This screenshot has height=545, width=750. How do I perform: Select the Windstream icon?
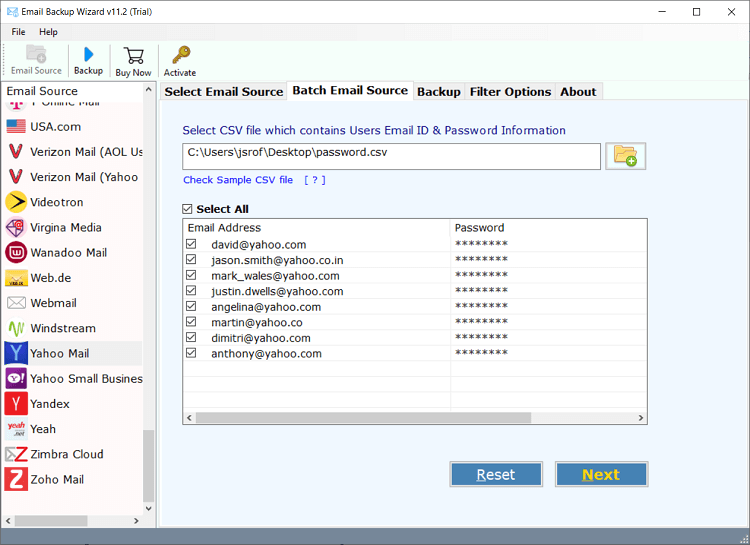(16, 328)
